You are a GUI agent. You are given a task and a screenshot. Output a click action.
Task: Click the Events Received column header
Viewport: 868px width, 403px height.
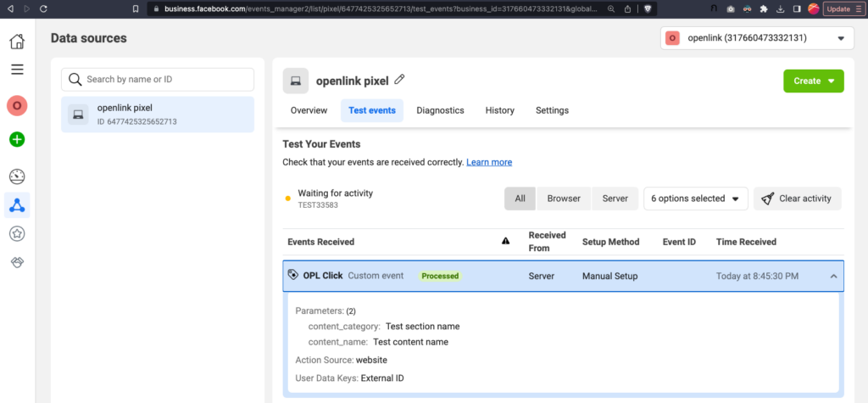321,242
